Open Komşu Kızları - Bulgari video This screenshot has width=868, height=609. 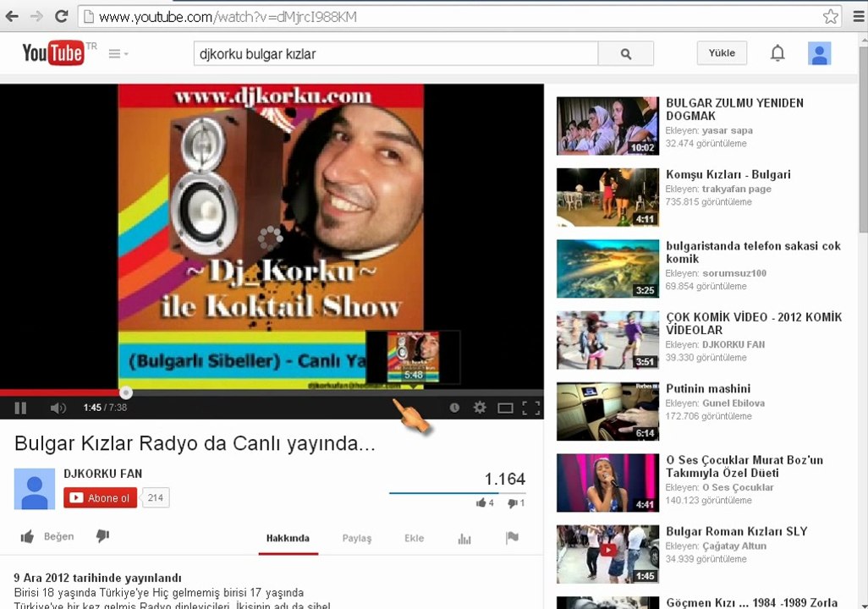coord(728,174)
